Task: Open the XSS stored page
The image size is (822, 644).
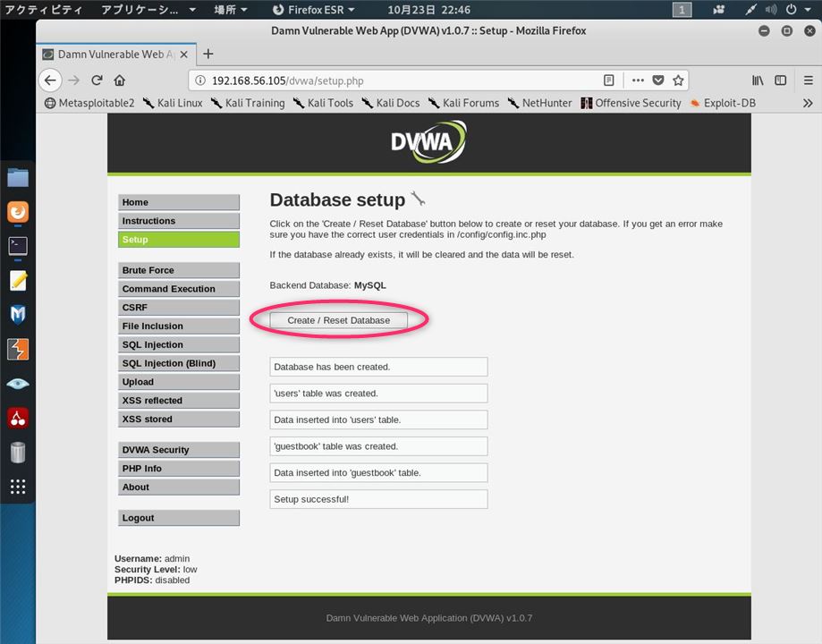Action: click(x=179, y=419)
